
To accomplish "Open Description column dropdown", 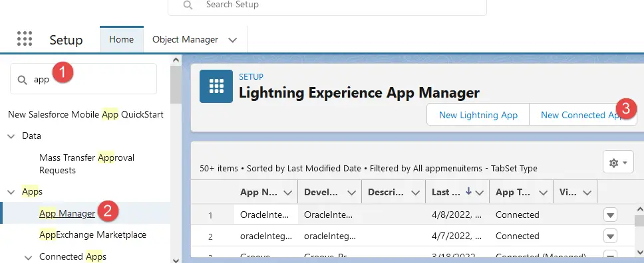I will 415,193.
